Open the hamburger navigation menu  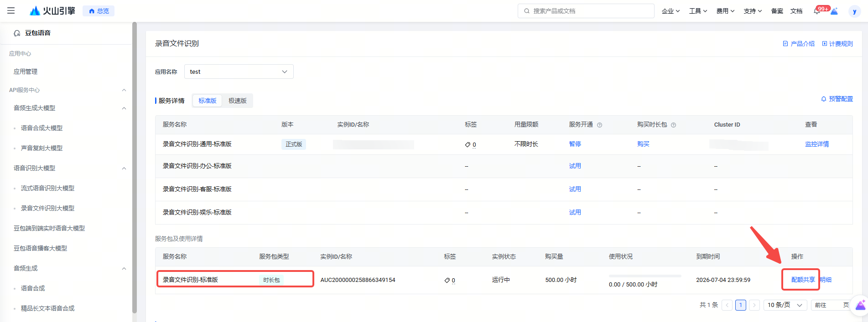click(11, 10)
